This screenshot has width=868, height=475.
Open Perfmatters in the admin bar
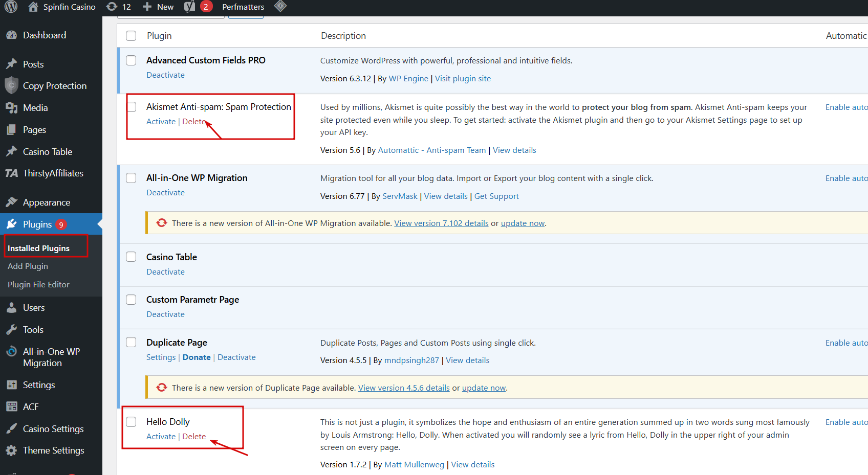243,7
